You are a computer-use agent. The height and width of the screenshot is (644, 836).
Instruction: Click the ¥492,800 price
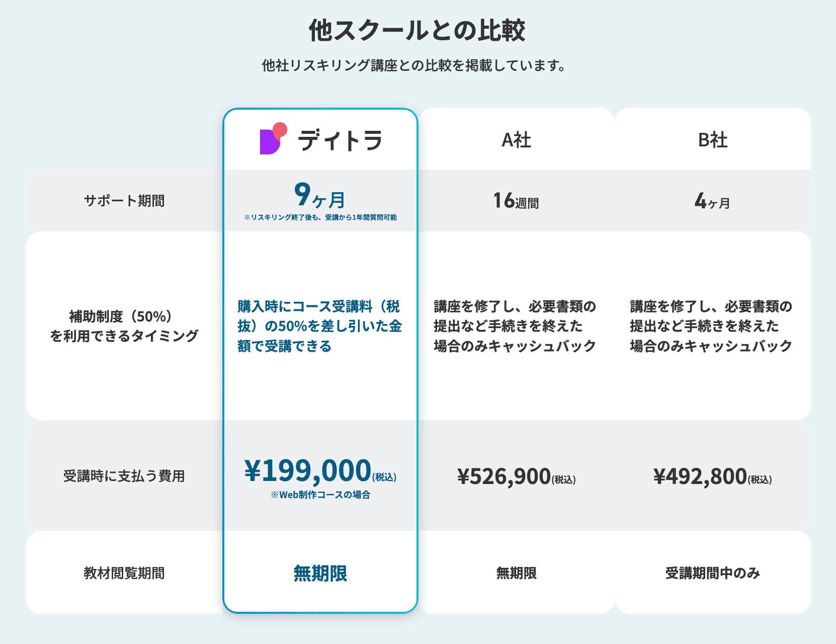700,476
